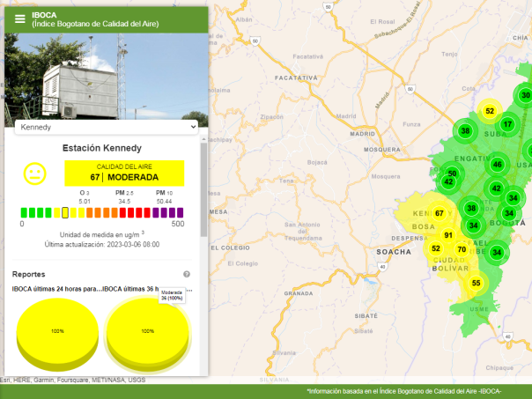The width and height of the screenshot is (532, 399).
Task: Select the yellow 67 marker on Kennedy
Action: pyautogui.click(x=439, y=213)
